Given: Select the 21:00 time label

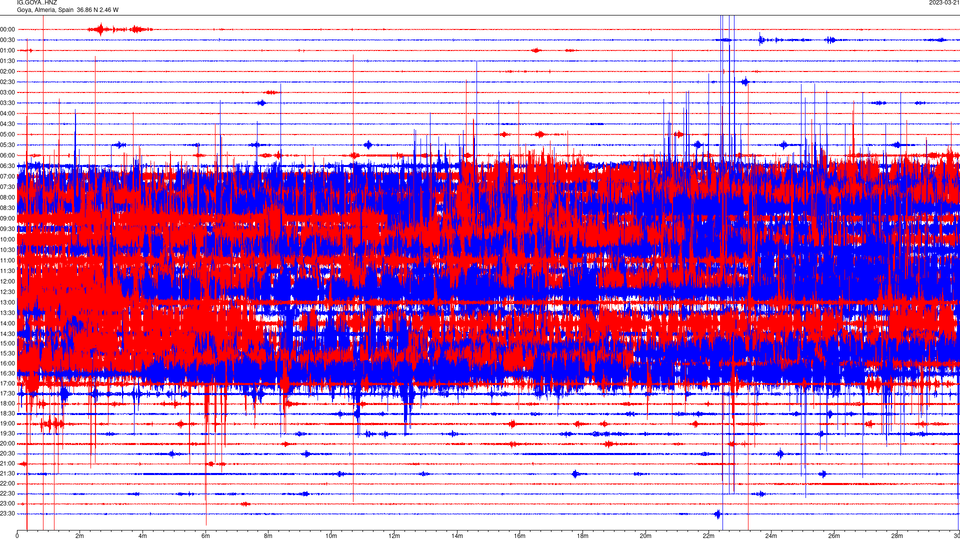Looking at the screenshot, I should click(x=8, y=463).
